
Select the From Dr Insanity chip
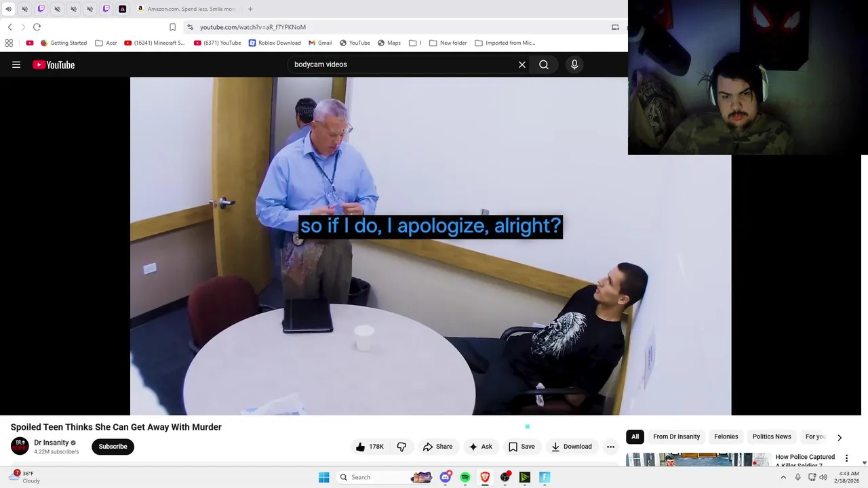tap(676, 436)
